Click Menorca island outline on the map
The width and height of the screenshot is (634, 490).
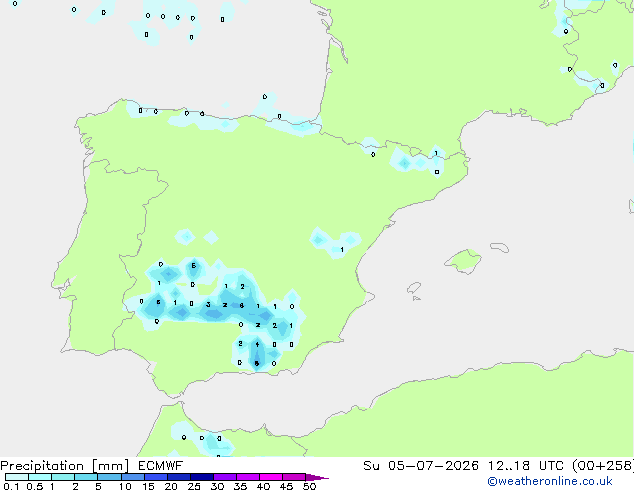coord(500,247)
